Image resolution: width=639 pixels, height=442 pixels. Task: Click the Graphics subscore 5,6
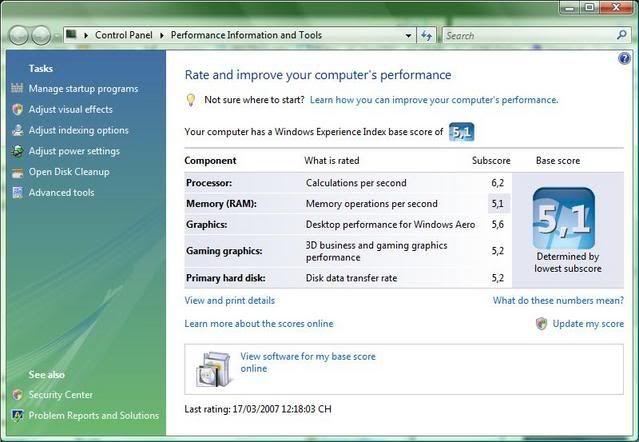(x=498, y=224)
